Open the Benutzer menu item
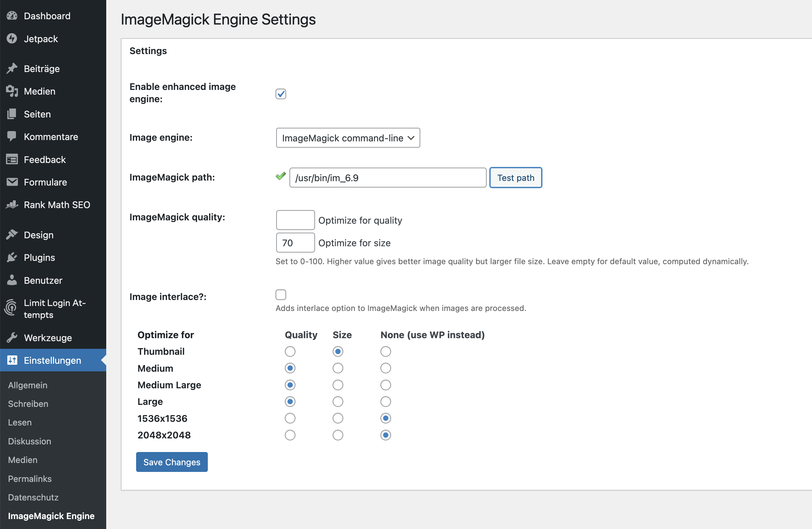The width and height of the screenshot is (812, 529). point(53,280)
